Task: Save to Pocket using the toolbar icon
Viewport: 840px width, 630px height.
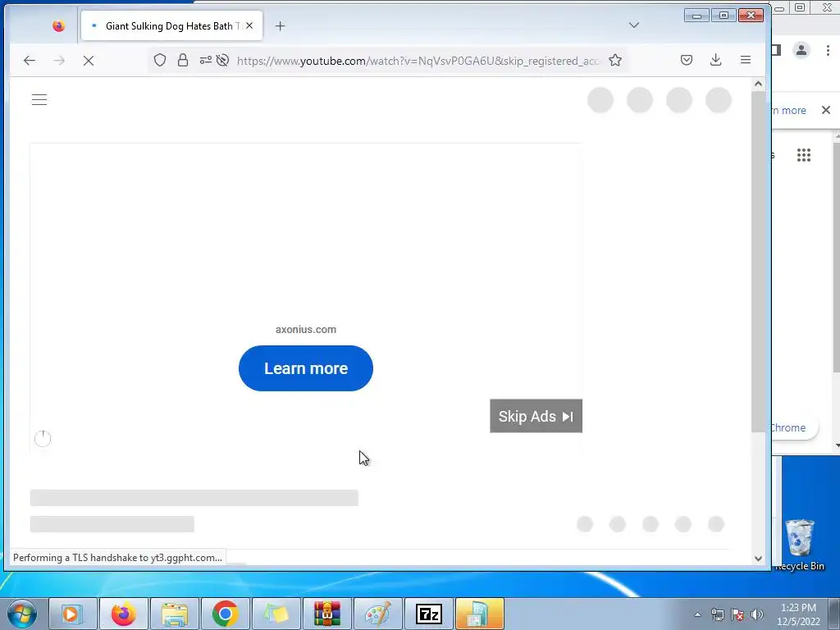Action: tap(687, 60)
